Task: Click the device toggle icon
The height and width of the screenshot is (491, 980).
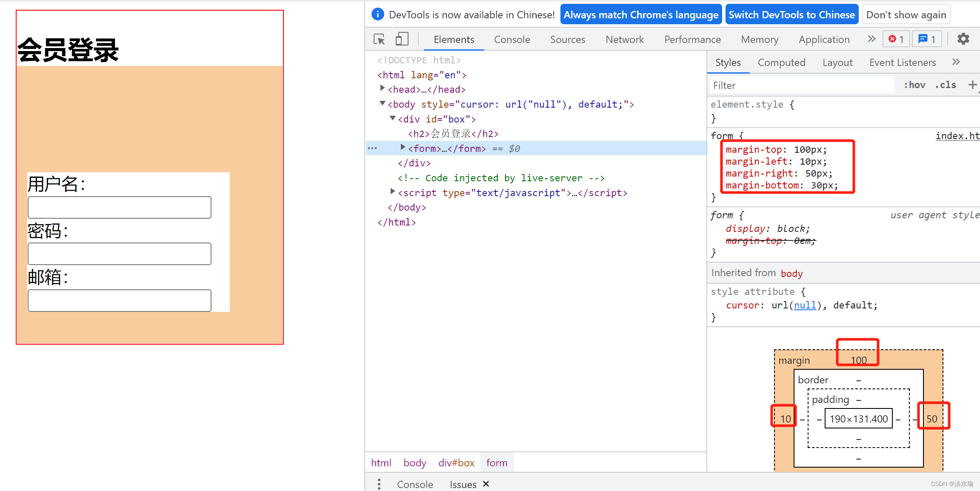Action: pos(401,40)
